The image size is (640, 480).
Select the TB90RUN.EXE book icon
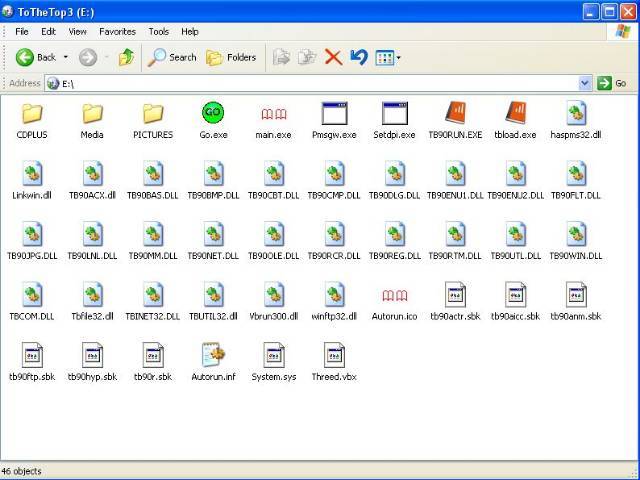click(x=455, y=113)
